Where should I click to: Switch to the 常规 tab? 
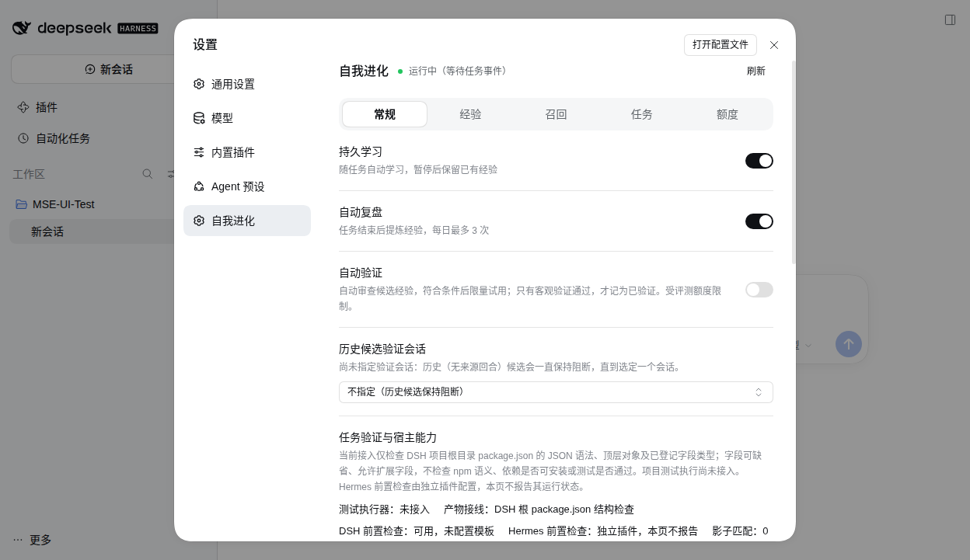click(x=385, y=114)
